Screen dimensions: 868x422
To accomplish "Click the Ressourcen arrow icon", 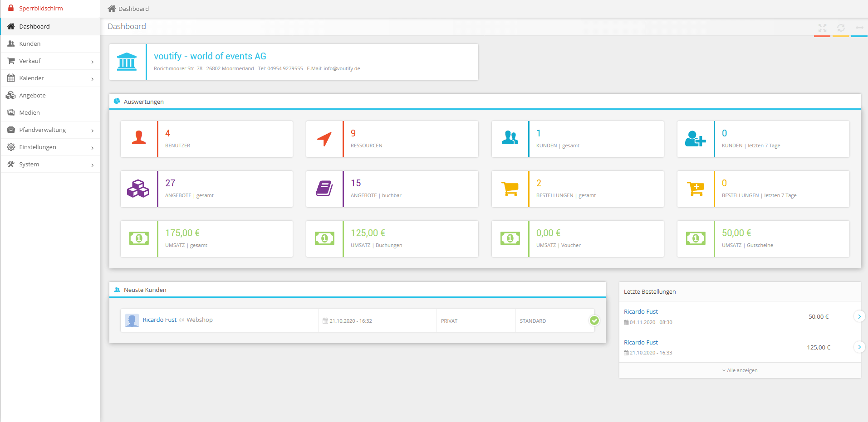I will pyautogui.click(x=324, y=139).
